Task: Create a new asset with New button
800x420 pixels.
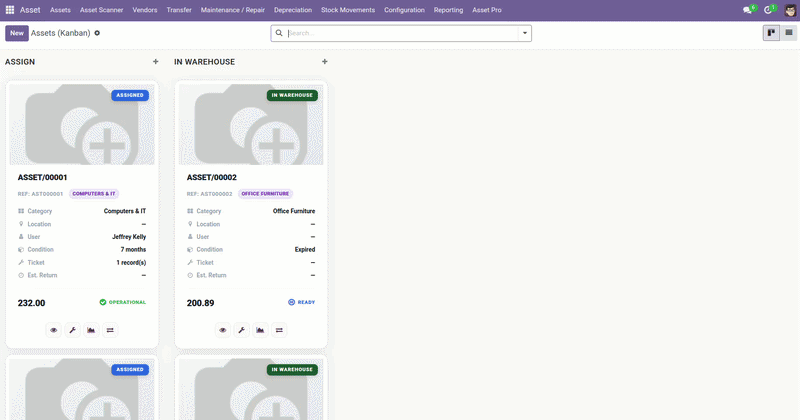Action: coord(17,33)
